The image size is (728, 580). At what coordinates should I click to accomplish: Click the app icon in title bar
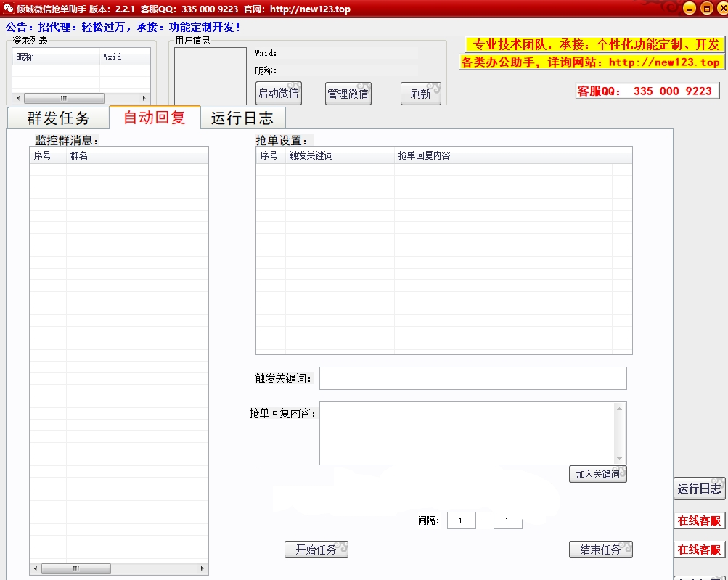click(x=9, y=9)
